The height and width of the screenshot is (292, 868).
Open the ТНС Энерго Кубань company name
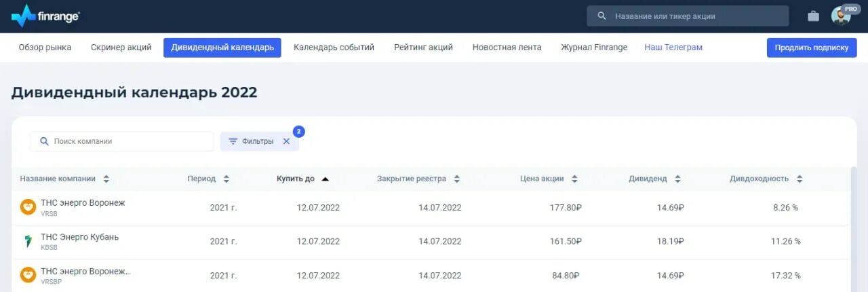pos(79,237)
